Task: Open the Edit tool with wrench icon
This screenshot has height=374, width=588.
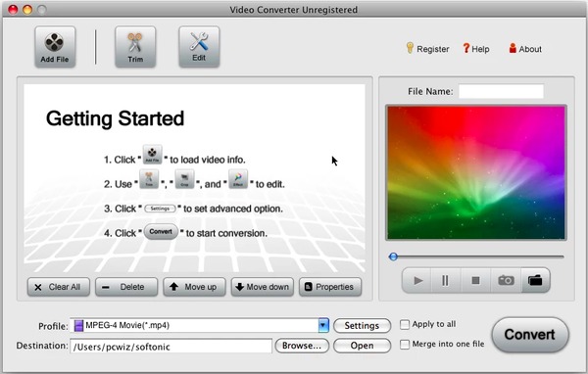Action: tap(199, 47)
